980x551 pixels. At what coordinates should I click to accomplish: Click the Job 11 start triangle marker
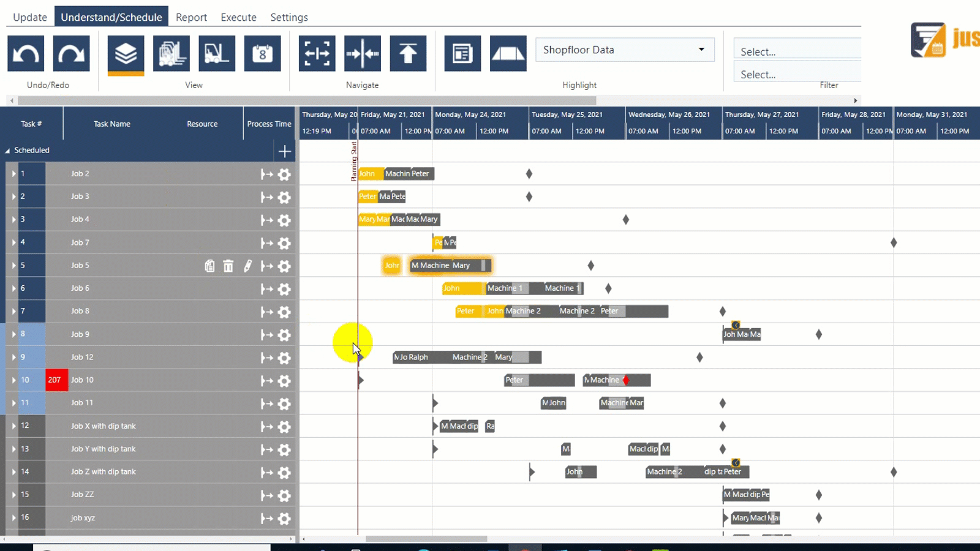coord(435,403)
